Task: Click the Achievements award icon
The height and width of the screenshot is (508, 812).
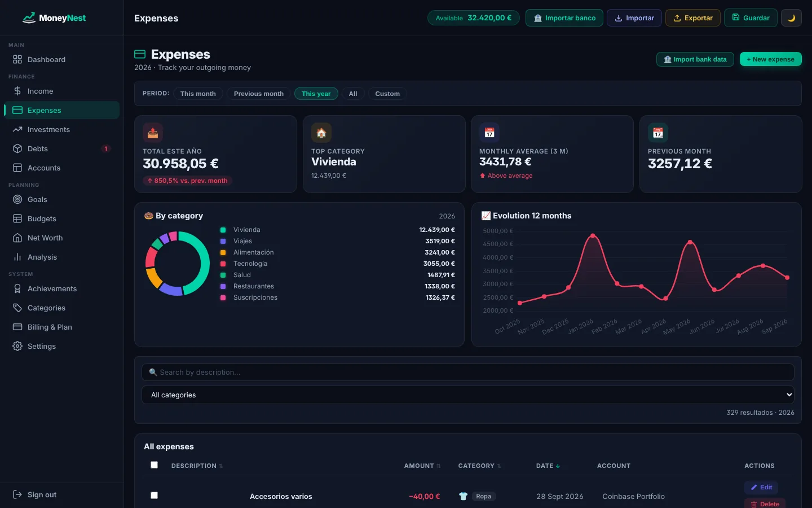Action: point(17,288)
